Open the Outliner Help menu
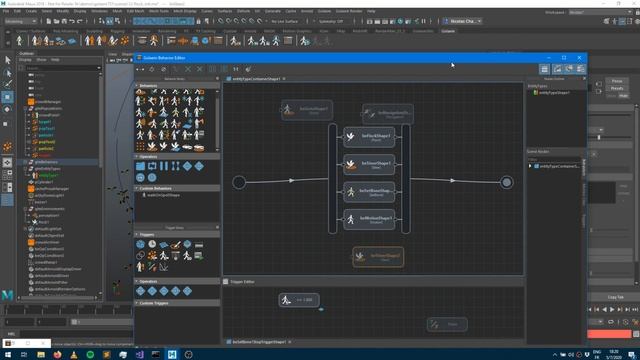This screenshot has height=360, width=640. coord(55,60)
